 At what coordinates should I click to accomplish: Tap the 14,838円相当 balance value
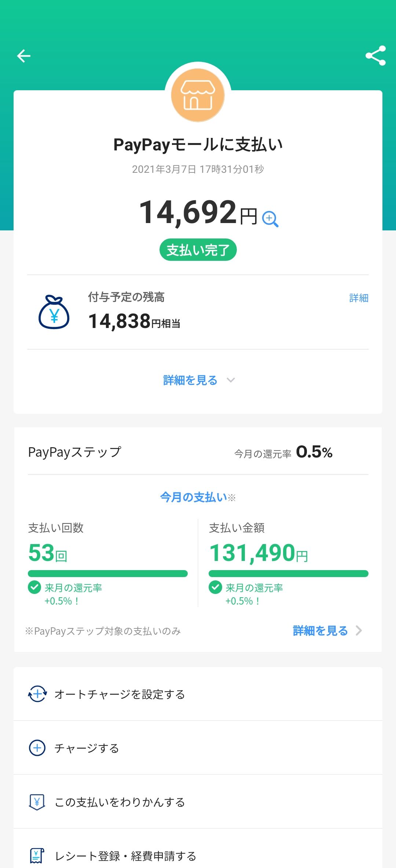(x=134, y=321)
